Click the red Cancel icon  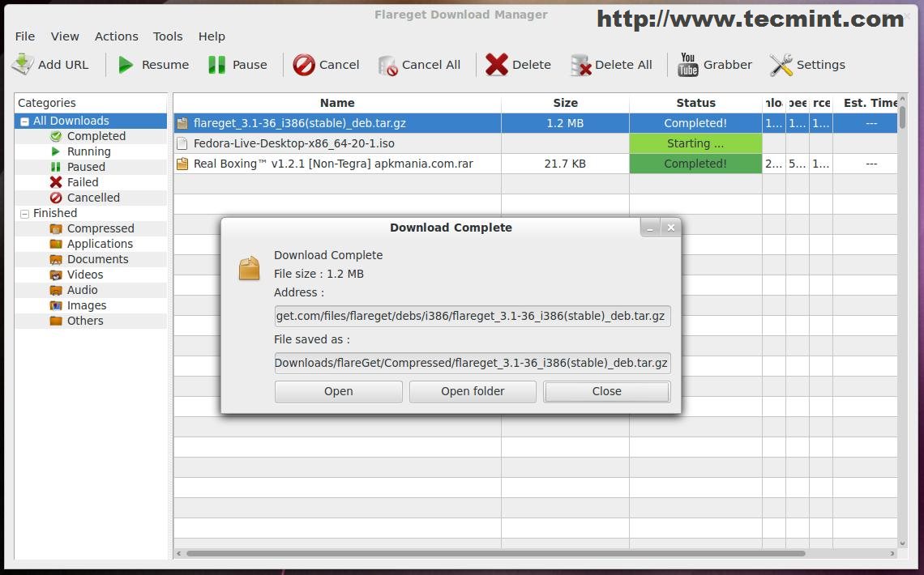coord(304,65)
